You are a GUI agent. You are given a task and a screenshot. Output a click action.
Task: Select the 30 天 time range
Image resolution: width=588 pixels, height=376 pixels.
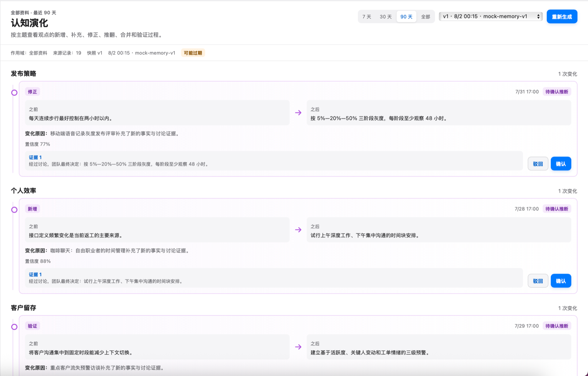(386, 17)
